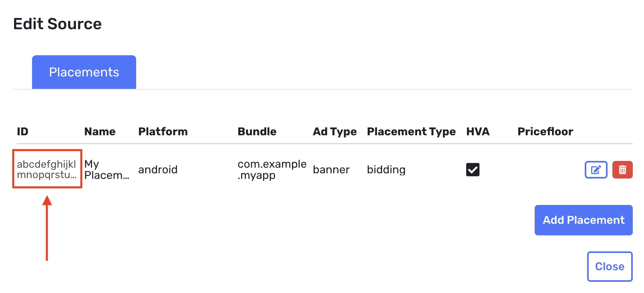Click the banner ad type cell

tap(331, 170)
